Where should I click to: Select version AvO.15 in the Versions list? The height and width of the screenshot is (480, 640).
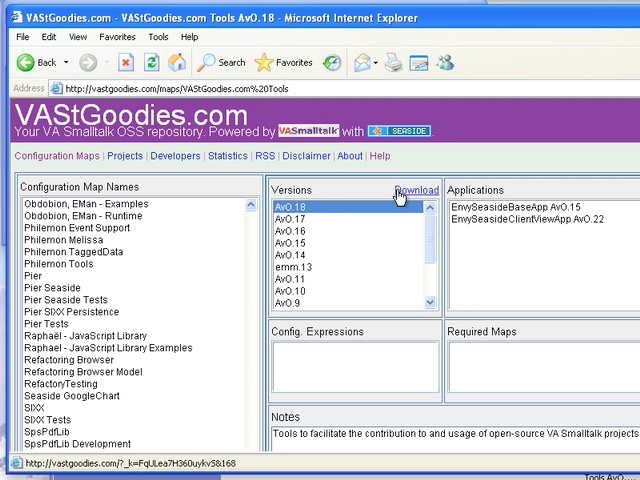click(x=348, y=243)
